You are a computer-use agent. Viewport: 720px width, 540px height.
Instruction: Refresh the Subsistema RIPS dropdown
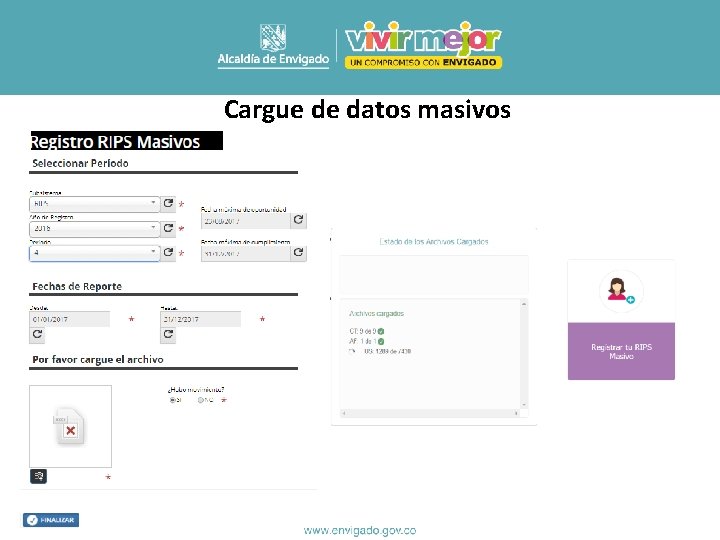point(169,203)
